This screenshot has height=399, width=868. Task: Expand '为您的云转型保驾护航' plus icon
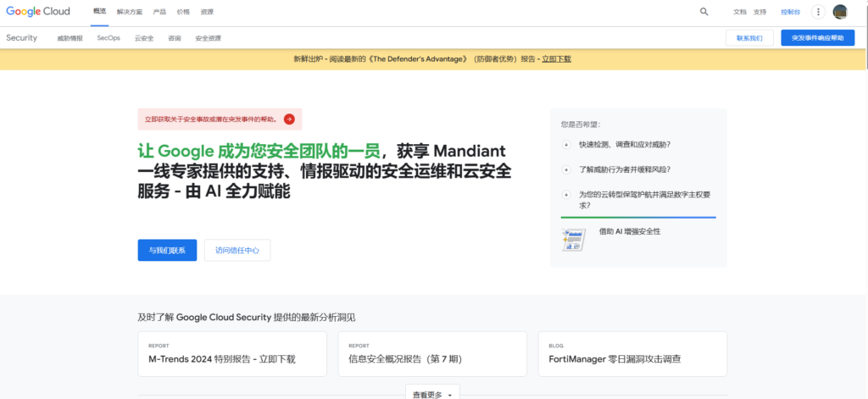566,194
